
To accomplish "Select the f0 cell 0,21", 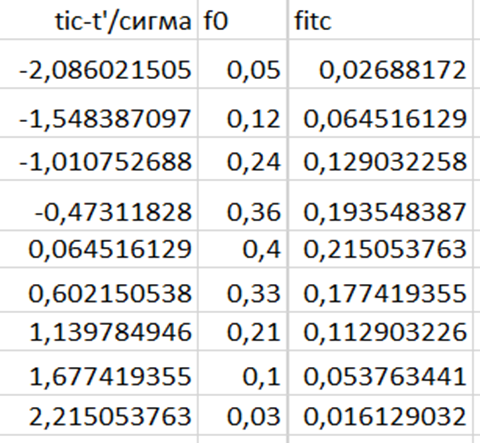I will tap(243, 331).
